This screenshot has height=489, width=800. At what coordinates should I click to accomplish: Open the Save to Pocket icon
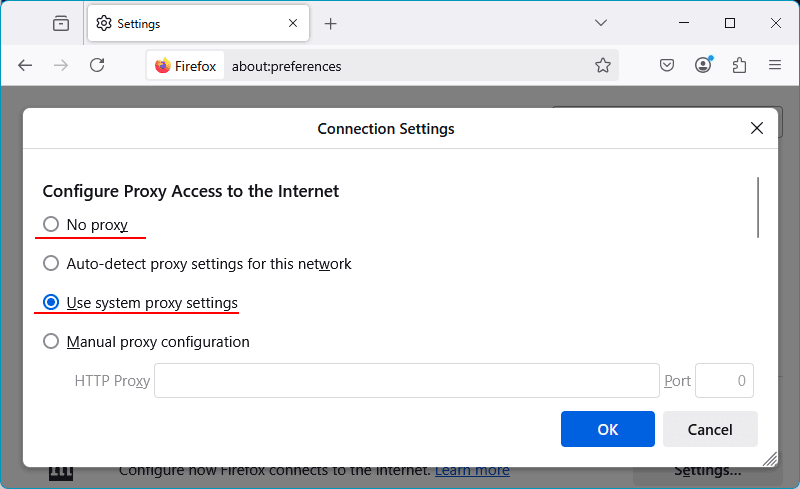click(667, 66)
